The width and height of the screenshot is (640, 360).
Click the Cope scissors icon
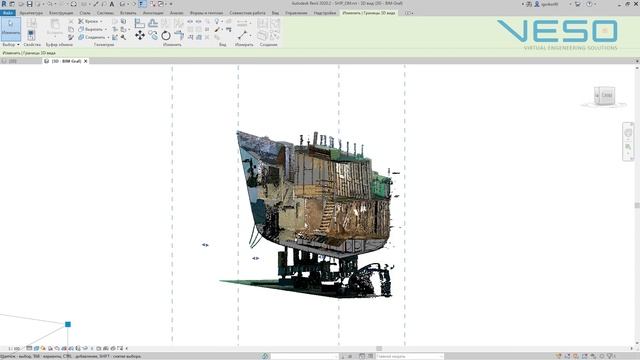tap(80, 21)
